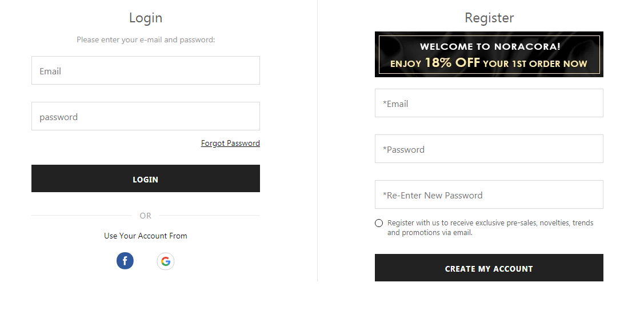The width and height of the screenshot is (644, 318).
Task: Click the 'Please enter your e-mail' instruction
Action: (x=146, y=40)
